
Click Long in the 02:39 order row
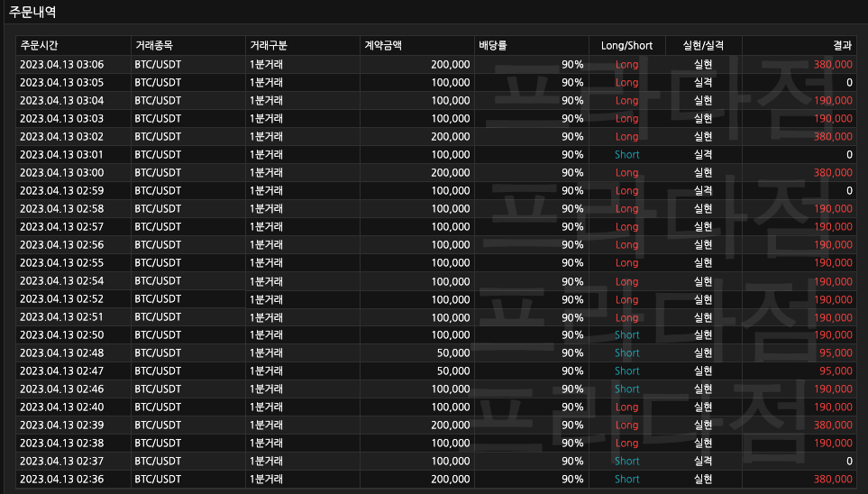[626, 425]
